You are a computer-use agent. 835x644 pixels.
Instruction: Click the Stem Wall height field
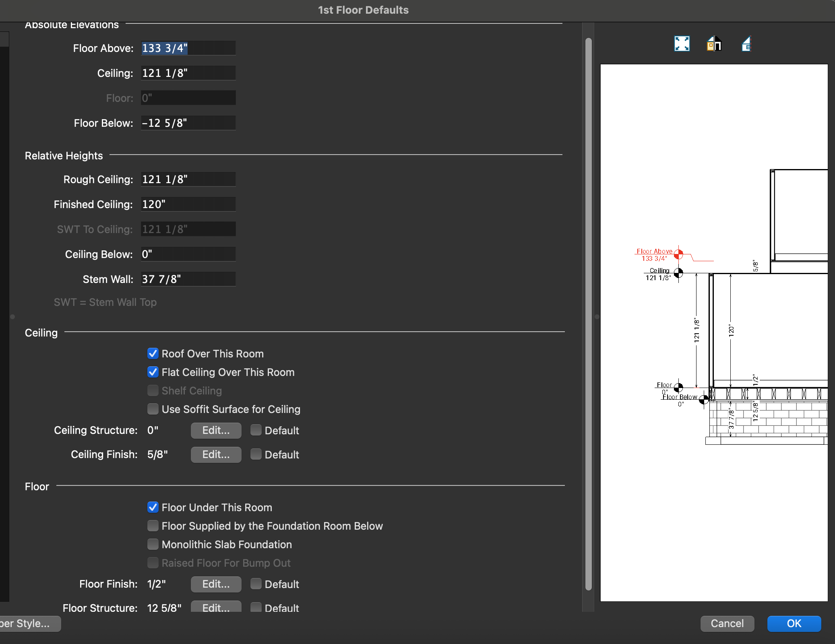pyautogui.click(x=188, y=279)
